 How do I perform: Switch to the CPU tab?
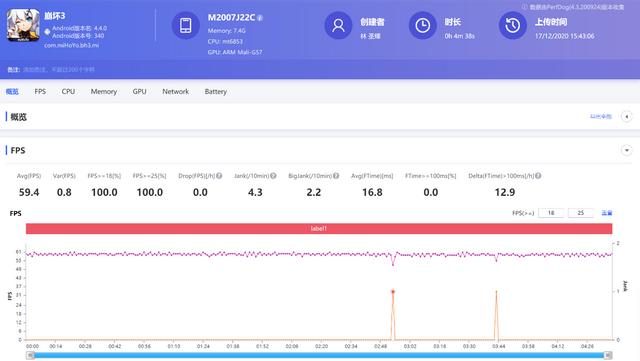click(68, 91)
